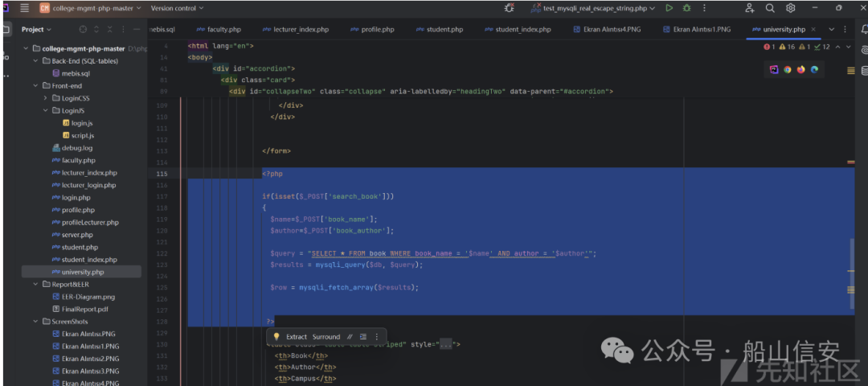Open debug.log in project tree
The height and width of the screenshot is (386, 868).
(72, 148)
